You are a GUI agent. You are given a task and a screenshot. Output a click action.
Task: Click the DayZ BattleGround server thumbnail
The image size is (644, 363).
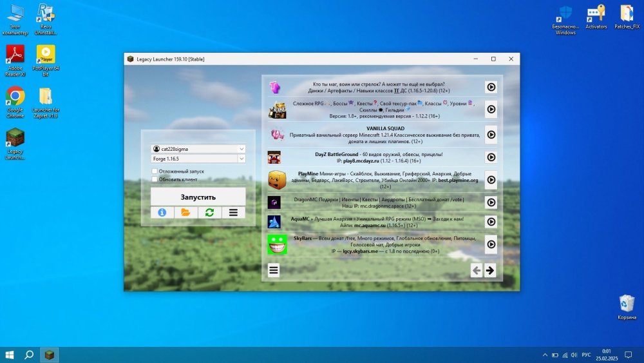[274, 157]
